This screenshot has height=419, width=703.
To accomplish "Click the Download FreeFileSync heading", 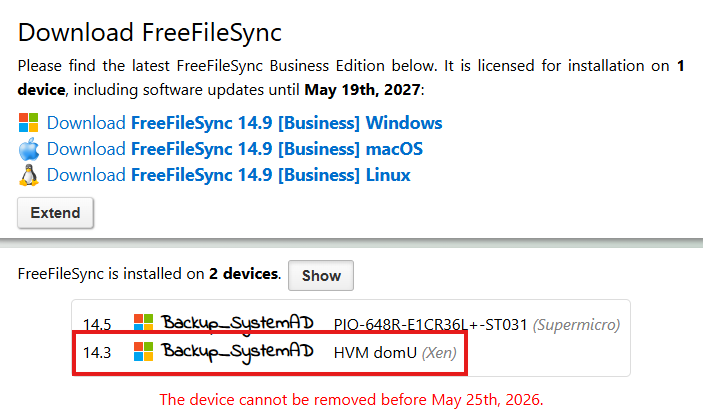I will [x=150, y=33].
